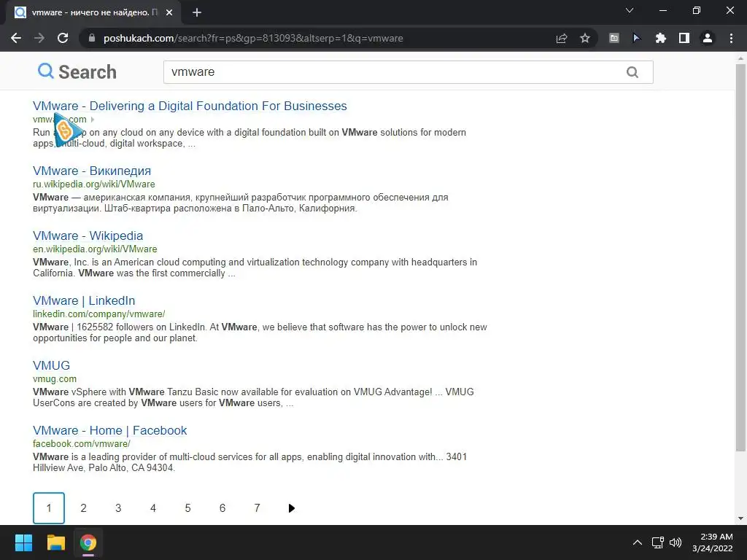This screenshot has width=747, height=560.
Task: Open volume icon in system tray
Action: click(x=676, y=542)
